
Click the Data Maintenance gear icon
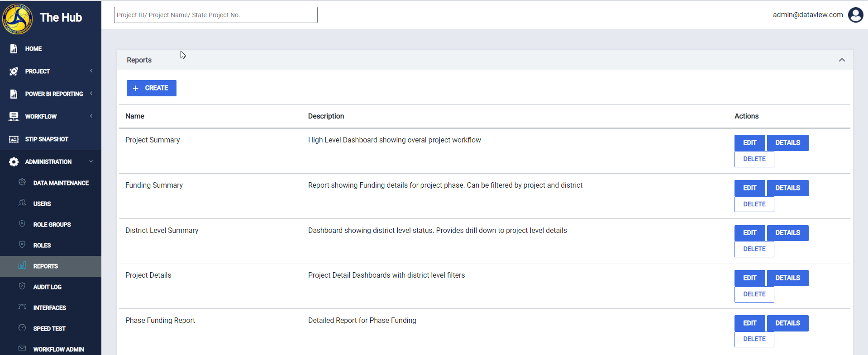coord(22,182)
